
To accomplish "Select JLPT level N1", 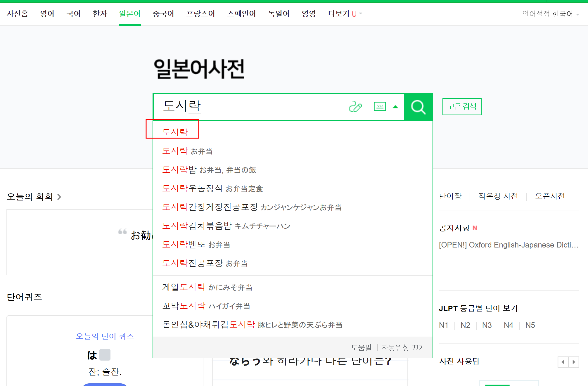I will coord(444,325).
